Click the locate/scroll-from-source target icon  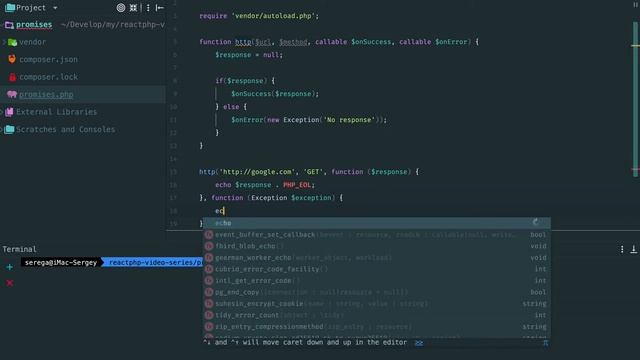[x=121, y=8]
